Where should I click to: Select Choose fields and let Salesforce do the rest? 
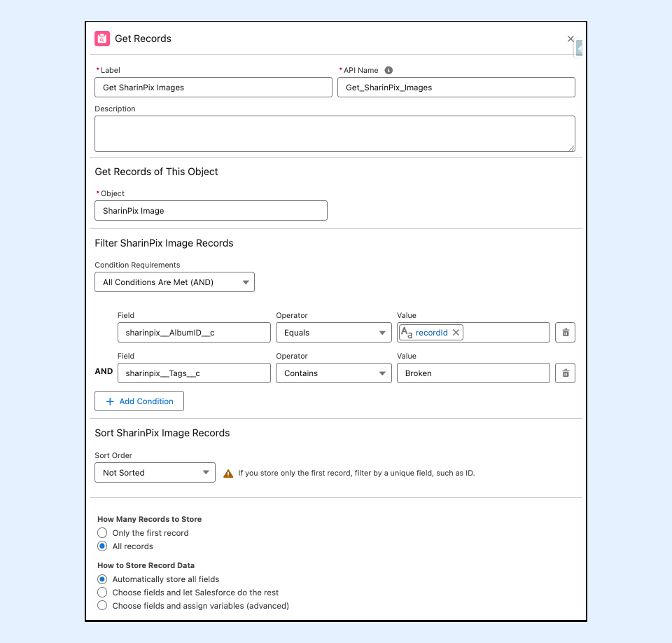click(102, 593)
